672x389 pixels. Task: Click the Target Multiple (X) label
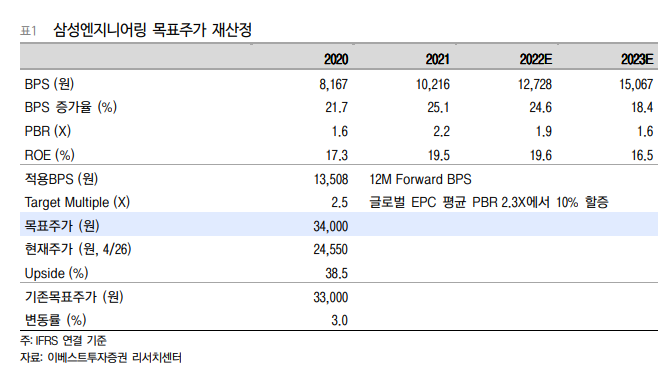[x=77, y=202]
